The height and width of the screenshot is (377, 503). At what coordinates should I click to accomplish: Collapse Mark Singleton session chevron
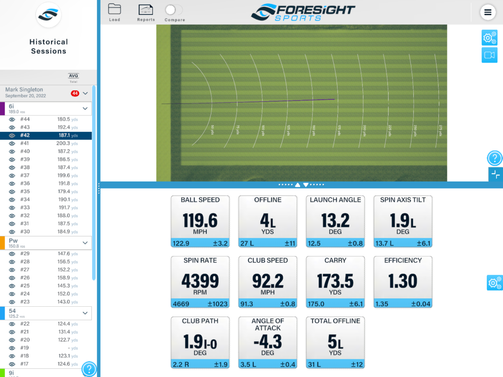(85, 93)
